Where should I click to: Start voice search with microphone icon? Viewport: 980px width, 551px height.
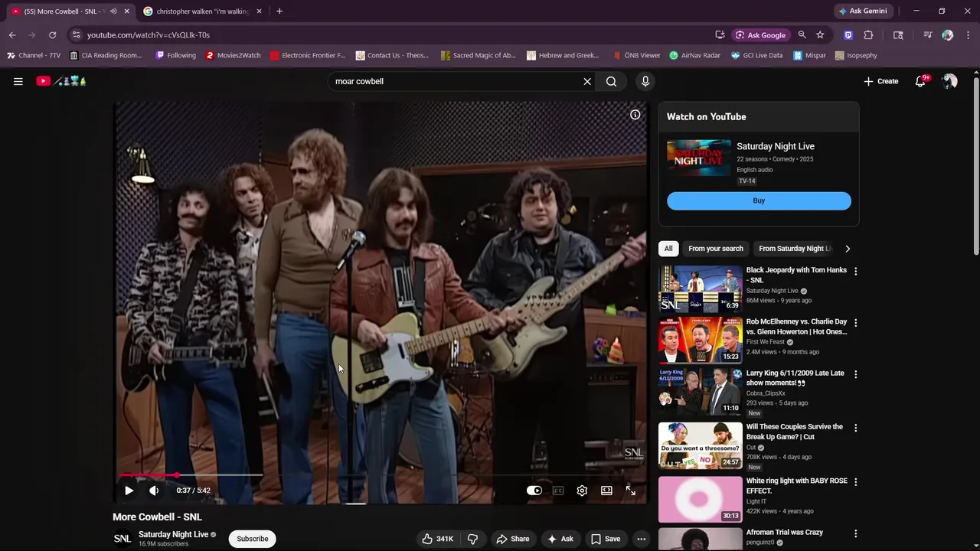(x=645, y=81)
